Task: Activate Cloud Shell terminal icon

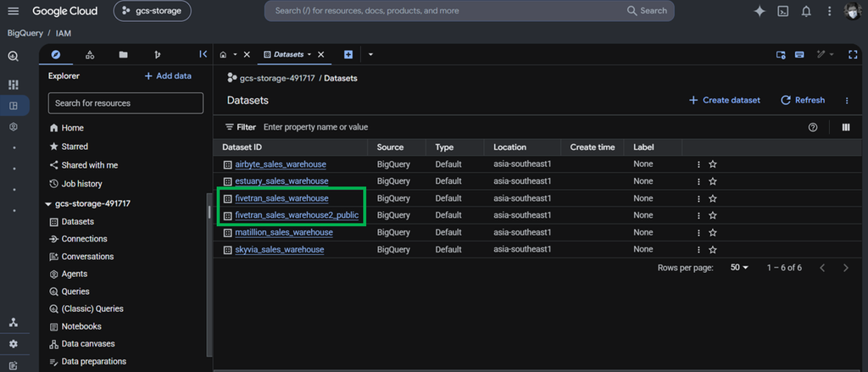Action: pos(782,11)
